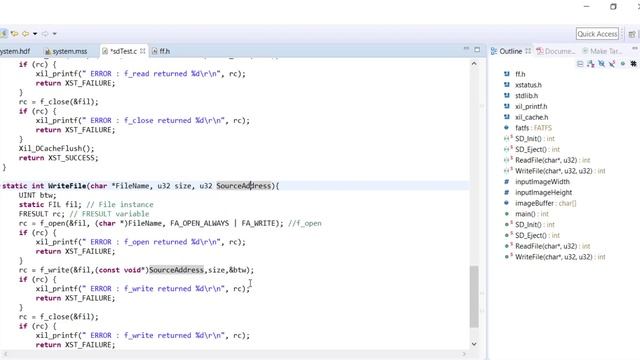Screen dimensions: 640x360
Task: Switch to the system.hdf editor tab
Action: [15, 51]
